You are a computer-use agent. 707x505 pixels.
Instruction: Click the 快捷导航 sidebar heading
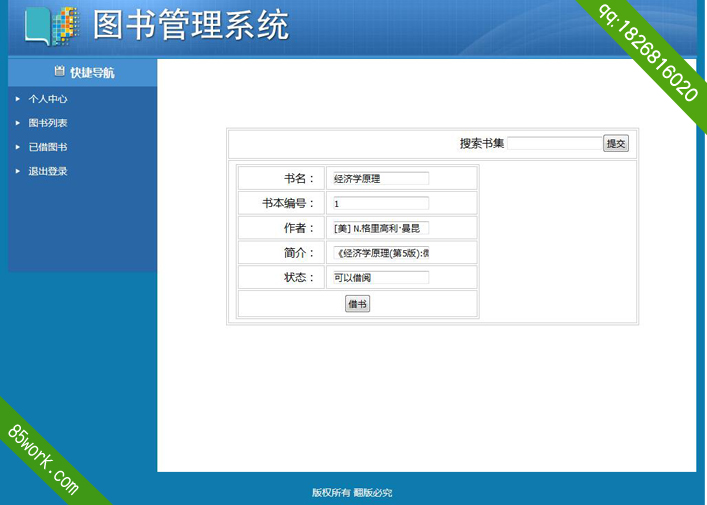[92, 72]
